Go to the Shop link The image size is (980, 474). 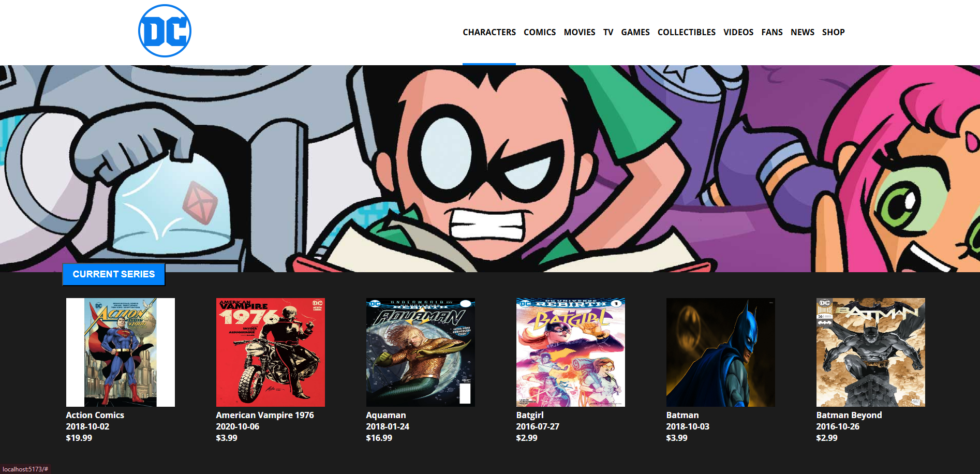click(834, 32)
